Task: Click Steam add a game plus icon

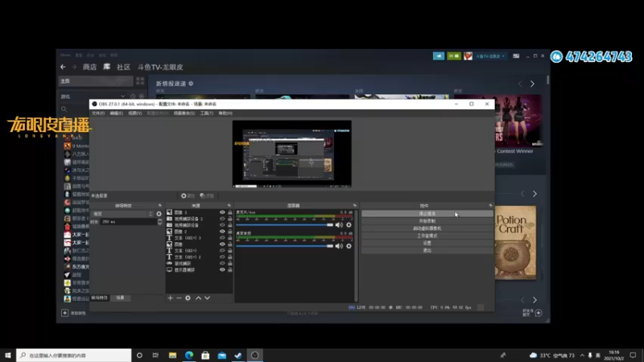Action: (65, 313)
